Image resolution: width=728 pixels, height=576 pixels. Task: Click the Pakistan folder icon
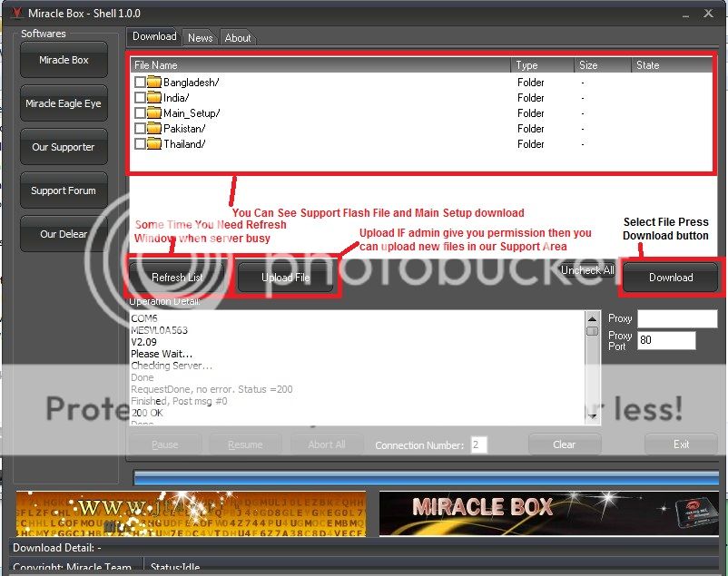154,128
